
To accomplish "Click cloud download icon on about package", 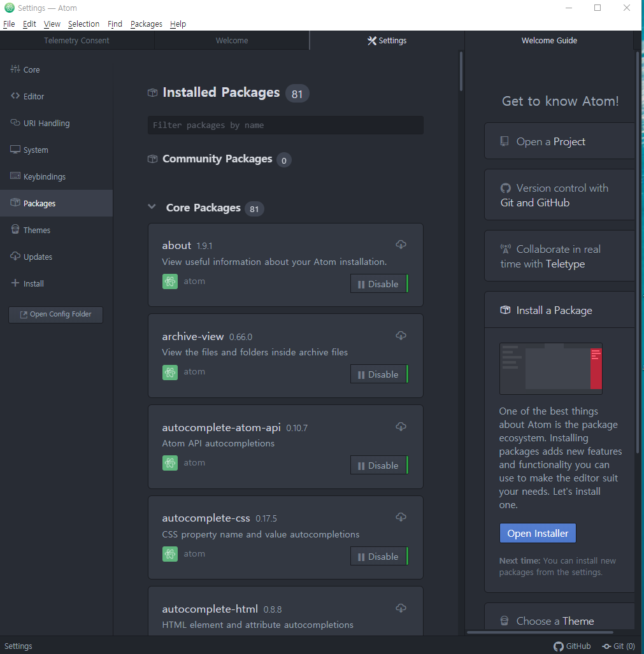I will click(401, 245).
